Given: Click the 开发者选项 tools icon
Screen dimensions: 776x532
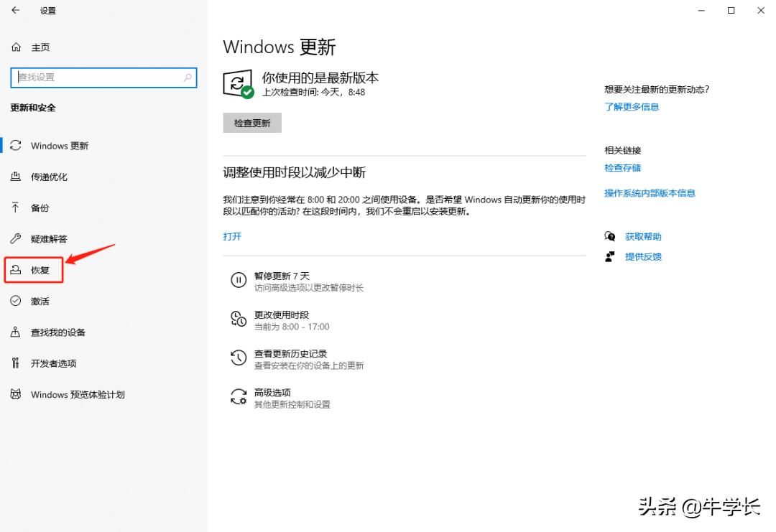Looking at the screenshot, I should [16, 363].
